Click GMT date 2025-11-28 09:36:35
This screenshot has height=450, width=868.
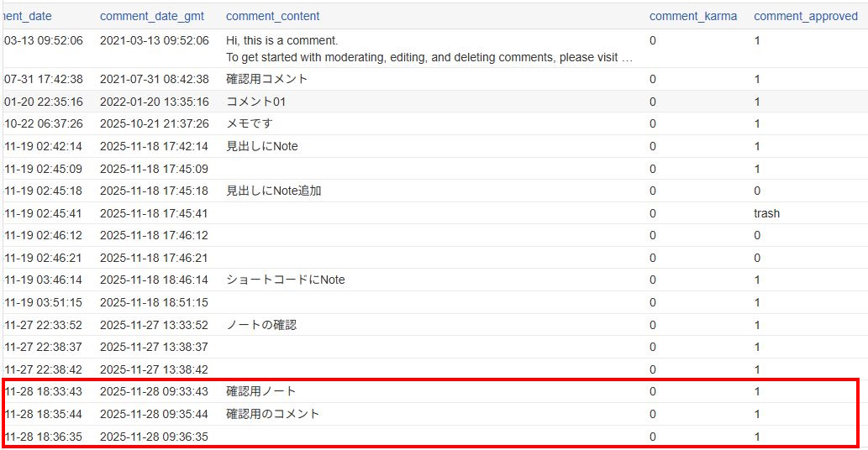pos(154,437)
